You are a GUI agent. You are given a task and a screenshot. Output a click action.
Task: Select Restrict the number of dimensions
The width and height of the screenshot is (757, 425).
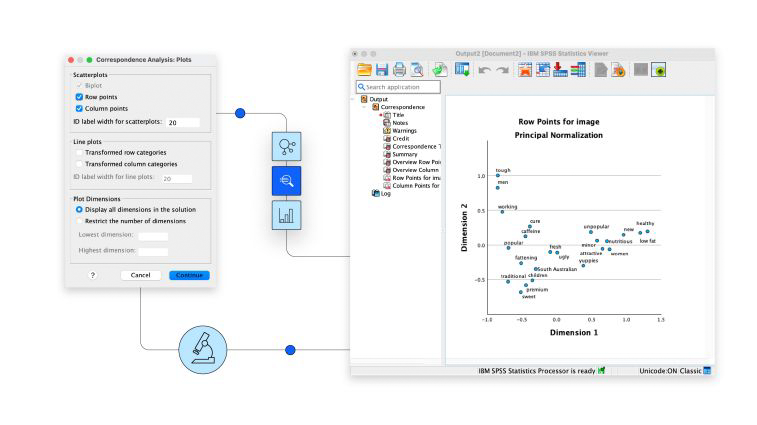[x=79, y=221]
